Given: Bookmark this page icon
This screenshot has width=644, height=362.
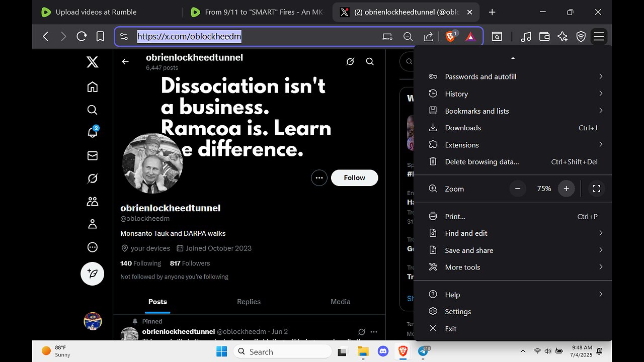Looking at the screenshot, I should point(100,36).
